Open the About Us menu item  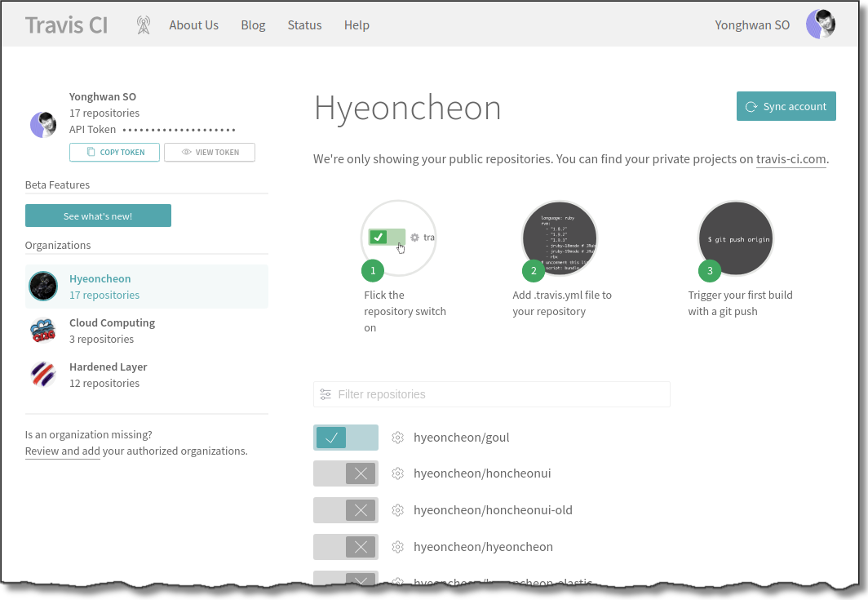[x=193, y=25]
